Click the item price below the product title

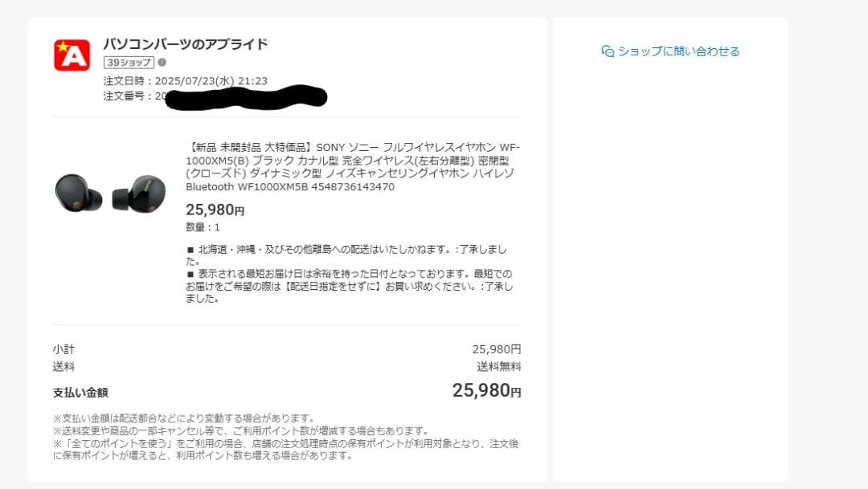click(x=215, y=210)
